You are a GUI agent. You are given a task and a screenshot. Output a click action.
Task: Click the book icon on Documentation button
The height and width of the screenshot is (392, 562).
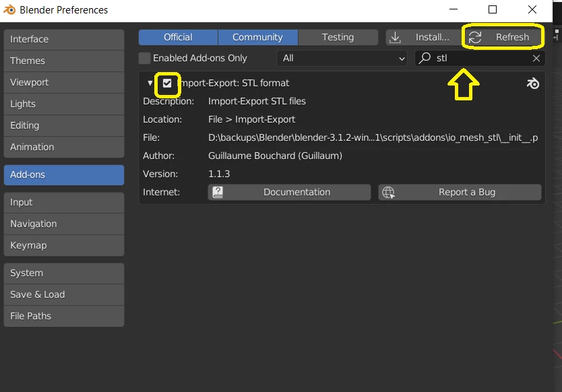pos(218,193)
